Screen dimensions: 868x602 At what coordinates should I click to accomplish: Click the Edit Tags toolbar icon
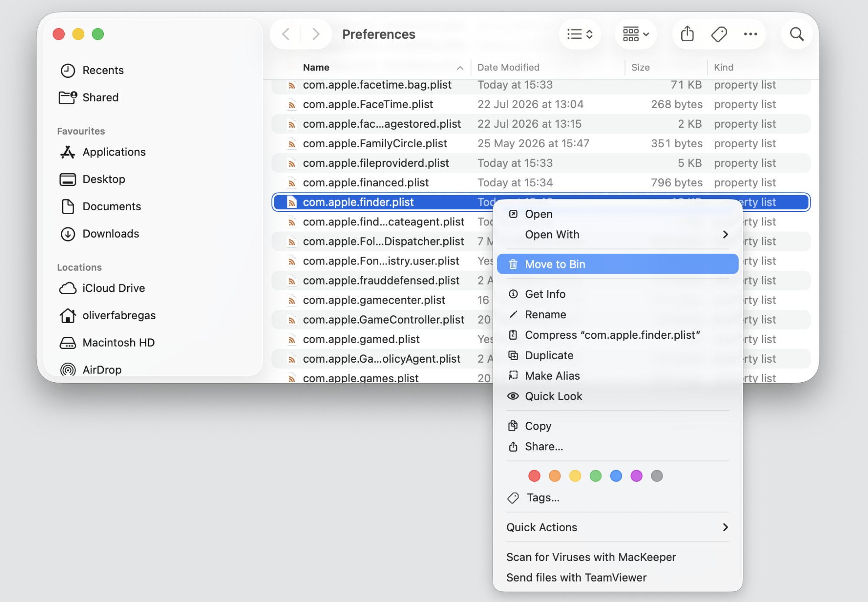719,34
